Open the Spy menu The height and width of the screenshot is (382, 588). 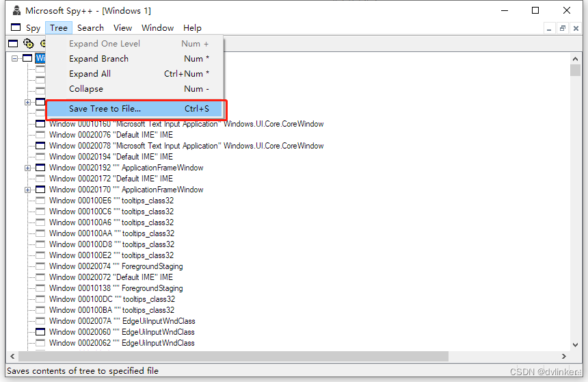(x=33, y=28)
